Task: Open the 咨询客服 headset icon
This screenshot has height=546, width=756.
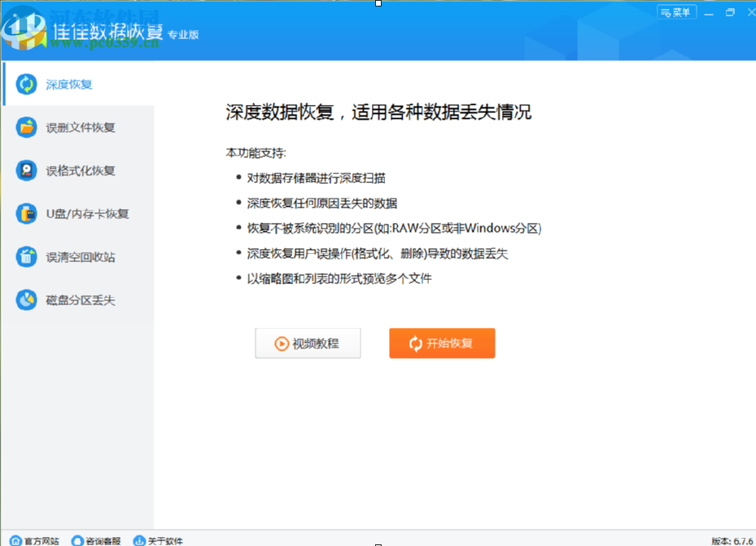Action: pyautogui.click(x=76, y=539)
